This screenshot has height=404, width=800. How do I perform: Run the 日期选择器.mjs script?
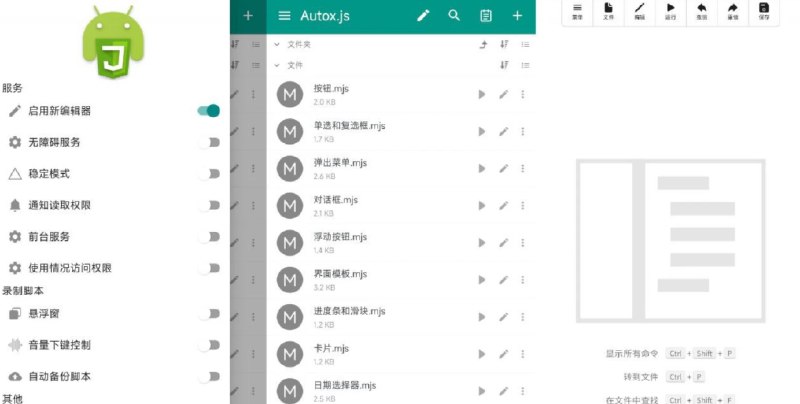click(481, 391)
